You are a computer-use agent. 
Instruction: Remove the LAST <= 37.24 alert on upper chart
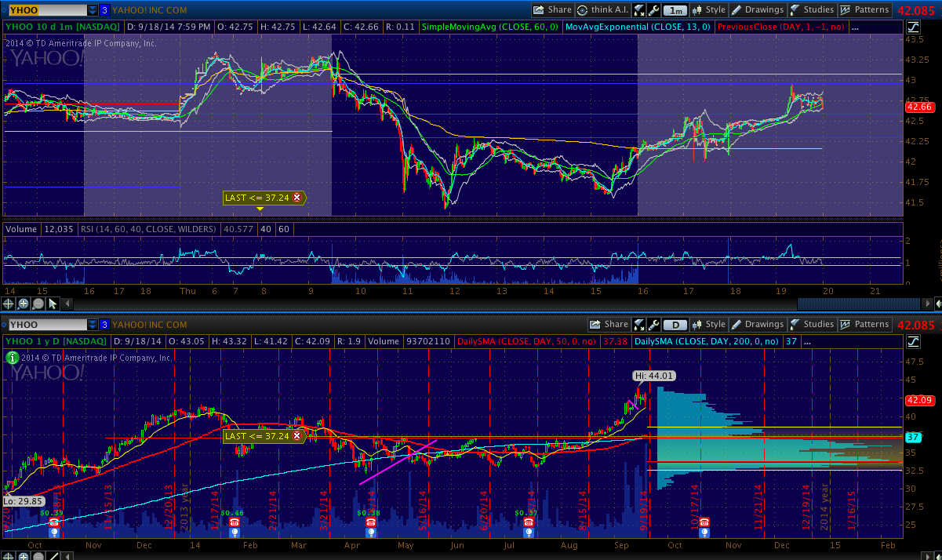pyautogui.click(x=296, y=198)
